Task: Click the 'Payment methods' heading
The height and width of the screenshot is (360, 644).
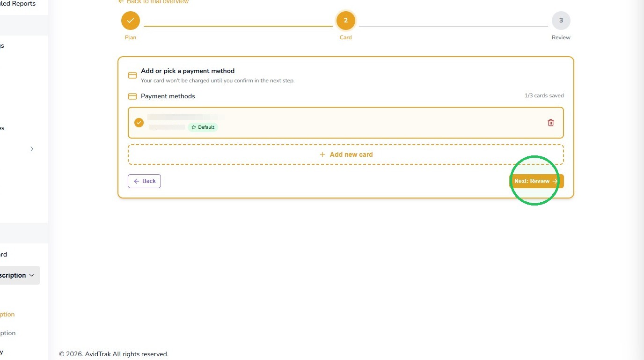Action: [168, 96]
